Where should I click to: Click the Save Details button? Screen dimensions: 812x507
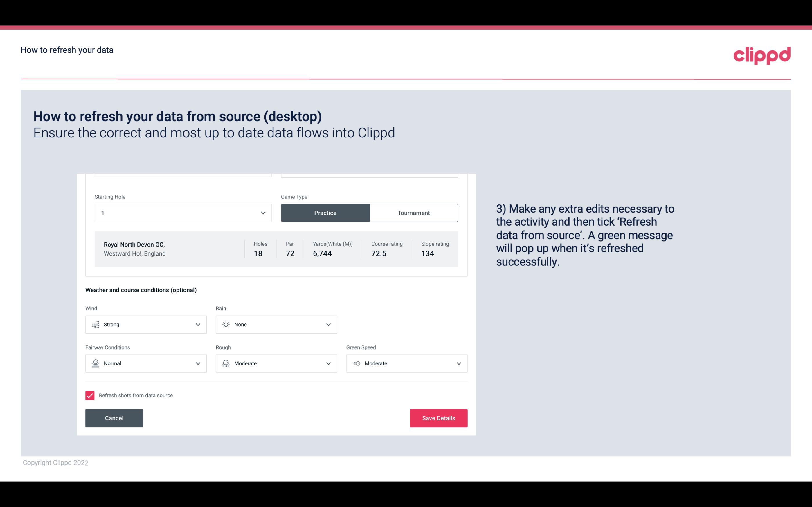(x=438, y=418)
